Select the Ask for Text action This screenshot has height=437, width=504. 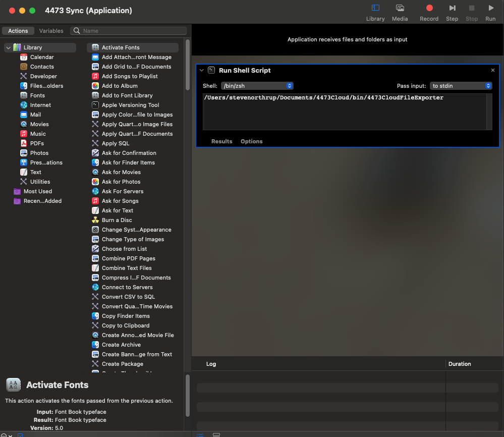click(118, 210)
